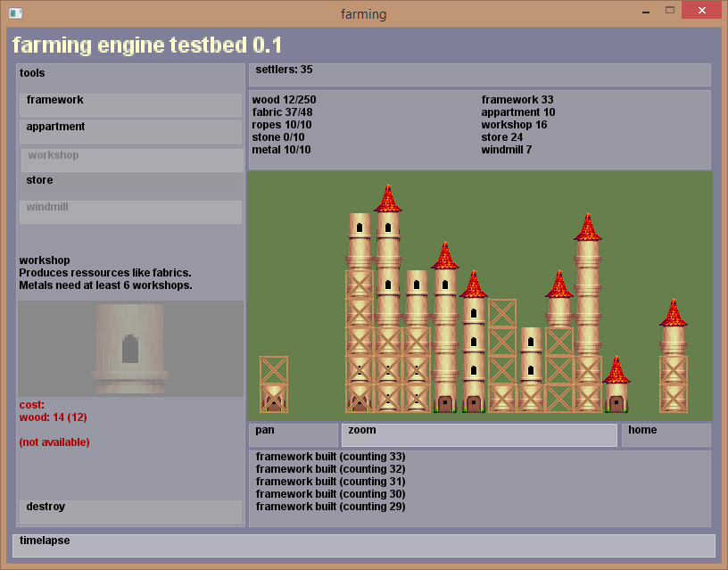Click the settlers count bar
This screenshot has height=570, width=728.
click(479, 74)
